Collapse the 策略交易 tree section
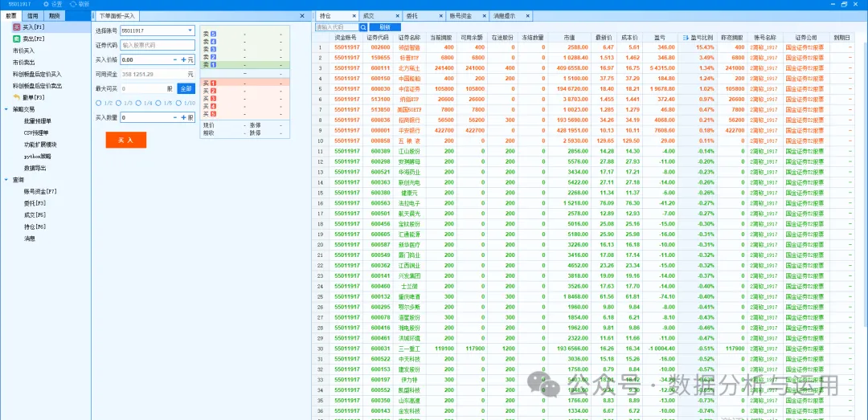 (x=6, y=109)
